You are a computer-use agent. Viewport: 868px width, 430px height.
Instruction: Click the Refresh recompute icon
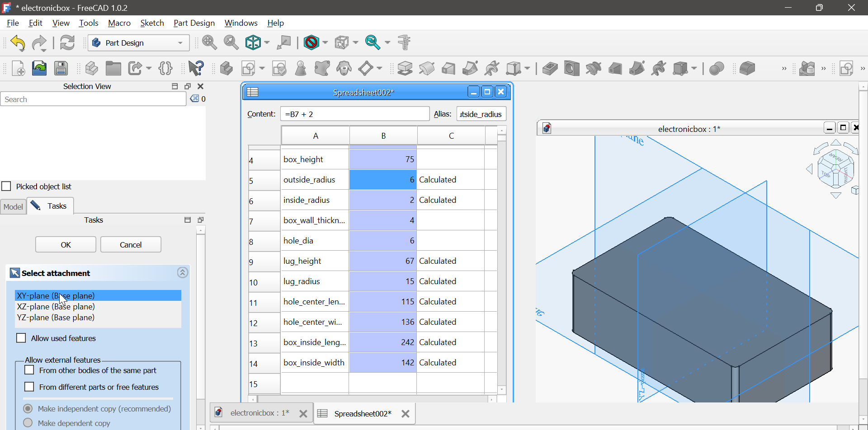click(67, 43)
